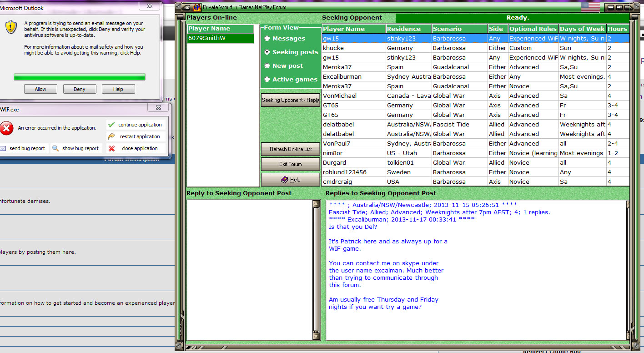Allow the e-mail in Outlook dialog

(x=40, y=89)
